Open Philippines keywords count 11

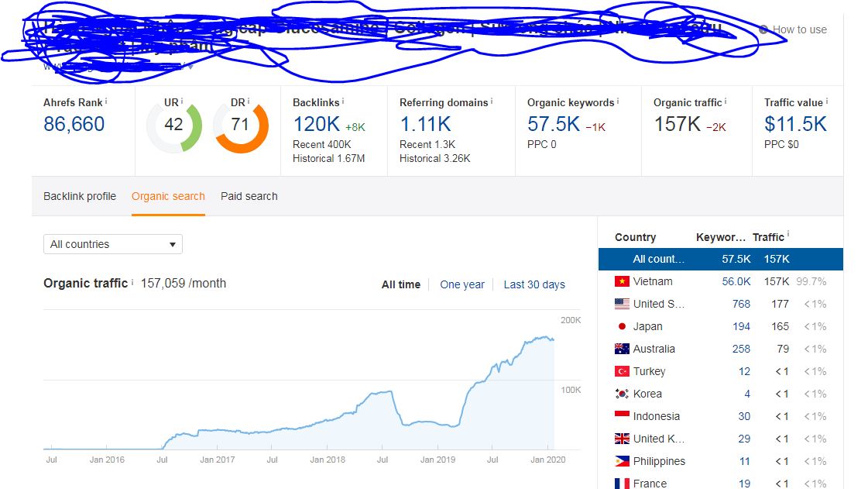tap(745, 461)
